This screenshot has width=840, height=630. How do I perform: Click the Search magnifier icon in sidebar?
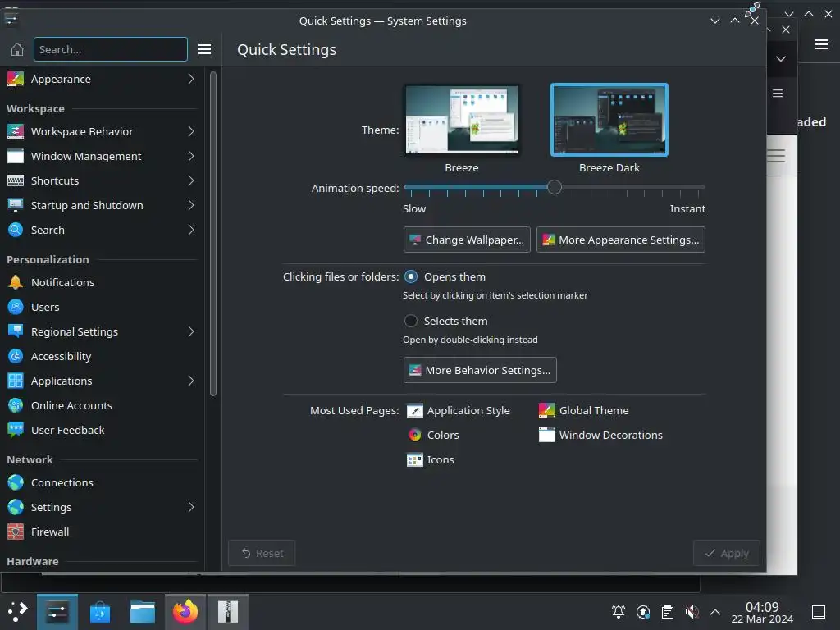[x=16, y=231]
